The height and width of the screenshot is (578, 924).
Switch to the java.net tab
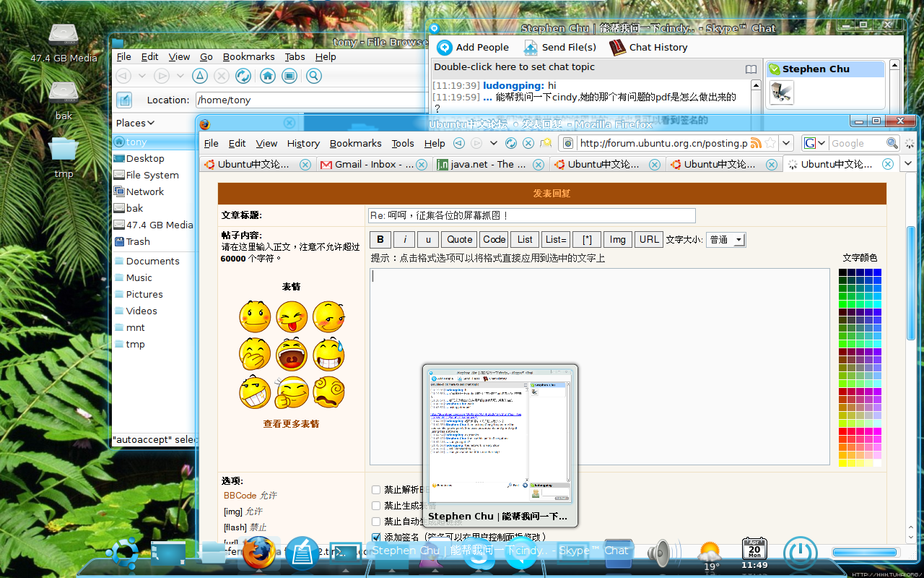[x=491, y=164]
